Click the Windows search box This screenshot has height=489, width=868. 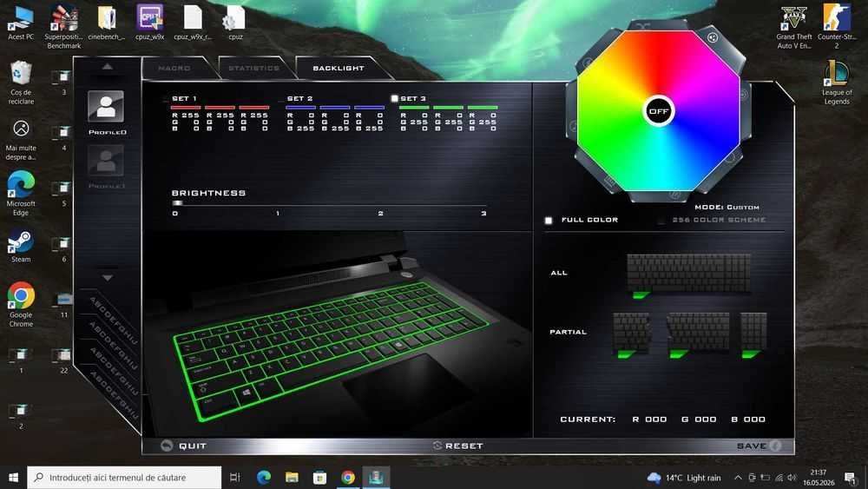pyautogui.click(x=124, y=477)
